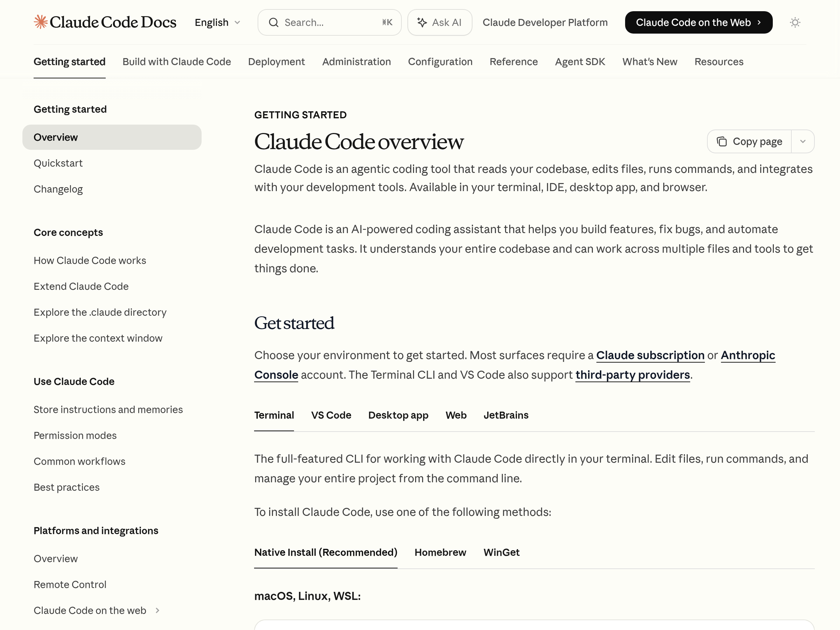Screen dimensions: 840x630
Task: Select the JetBrains environment tab
Action: point(506,415)
